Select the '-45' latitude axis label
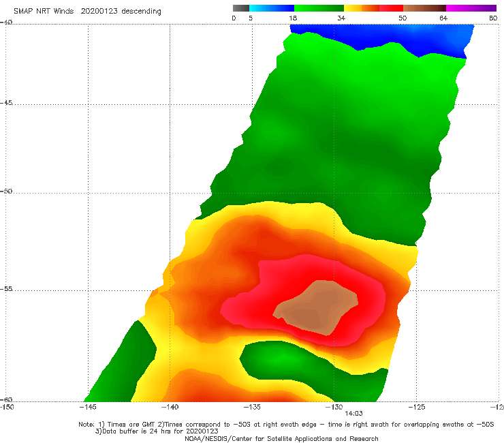The image size is (504, 443). tap(6, 103)
